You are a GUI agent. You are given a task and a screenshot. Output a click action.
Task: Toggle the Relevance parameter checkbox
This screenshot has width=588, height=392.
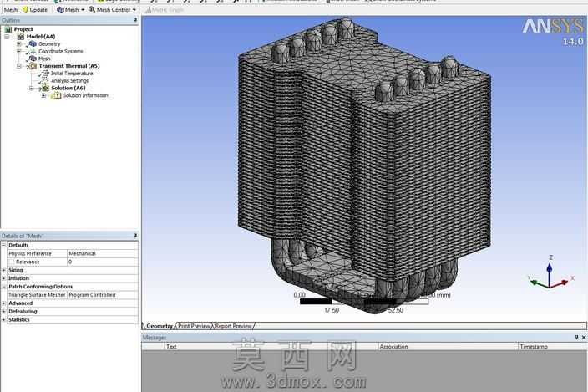(12, 262)
